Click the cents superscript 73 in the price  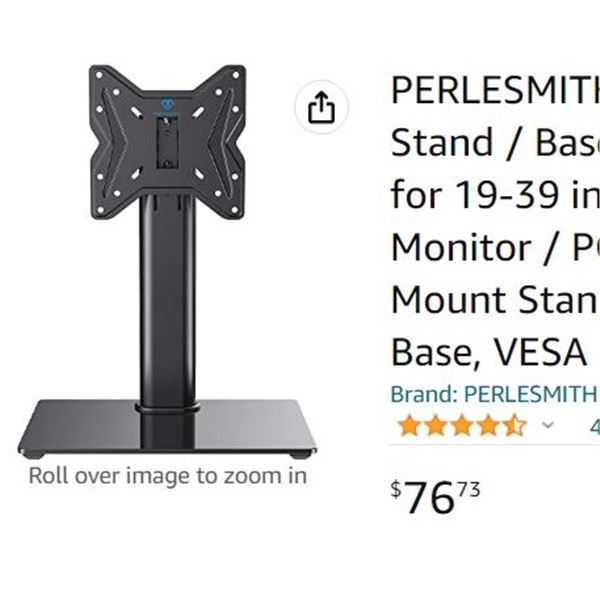coord(469,489)
